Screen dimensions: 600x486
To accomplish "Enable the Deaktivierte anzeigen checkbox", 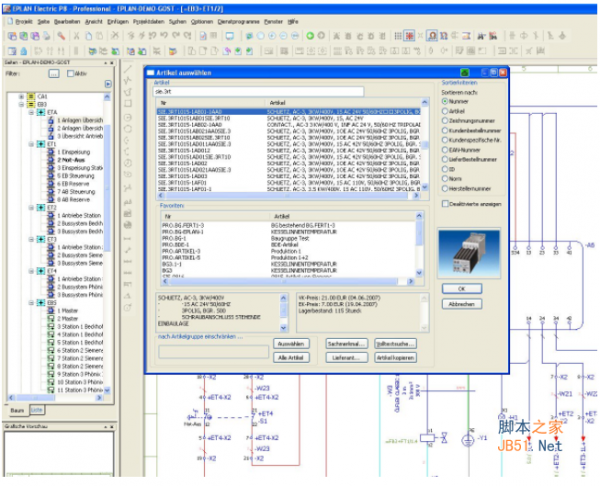I will (445, 203).
